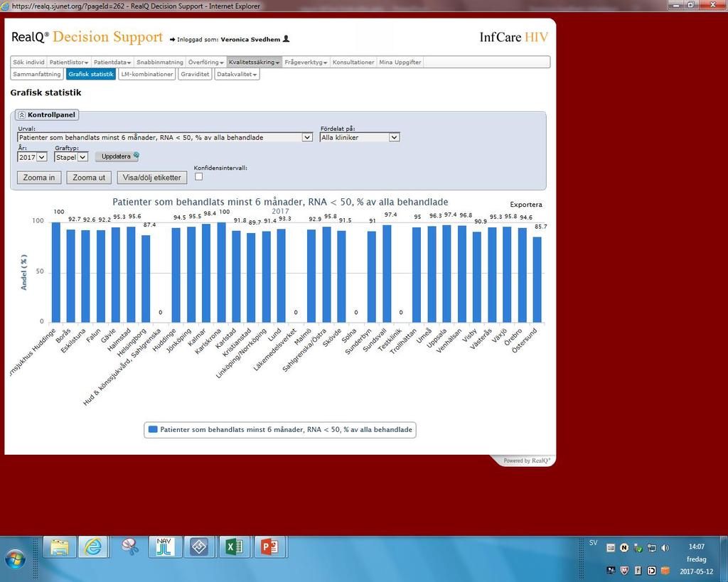Click the volume speaker tray icon
728x582 pixels.
point(665,548)
